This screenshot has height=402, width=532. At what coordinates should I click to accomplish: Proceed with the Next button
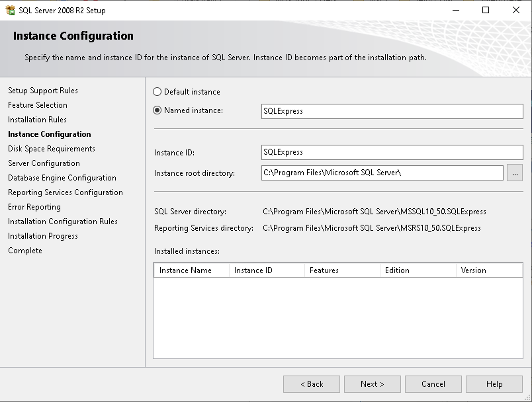pyautogui.click(x=372, y=384)
